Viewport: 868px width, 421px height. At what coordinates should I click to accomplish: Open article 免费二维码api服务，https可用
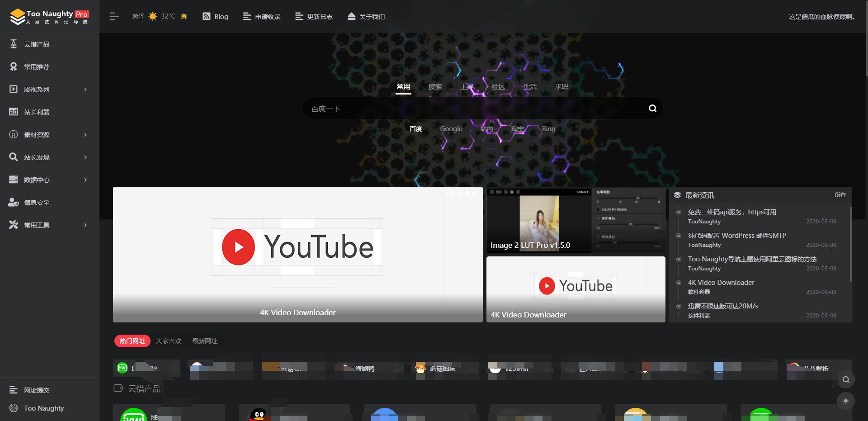[x=732, y=212]
